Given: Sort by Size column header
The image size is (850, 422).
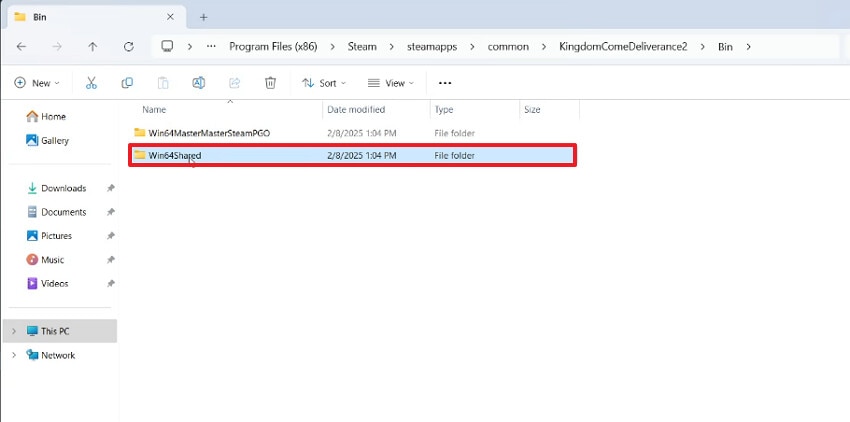Looking at the screenshot, I should [x=532, y=110].
